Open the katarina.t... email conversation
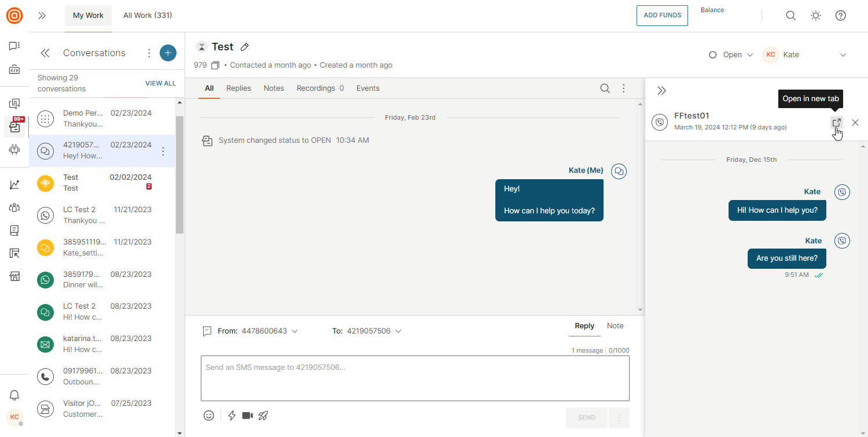This screenshot has width=868, height=437. tap(102, 344)
